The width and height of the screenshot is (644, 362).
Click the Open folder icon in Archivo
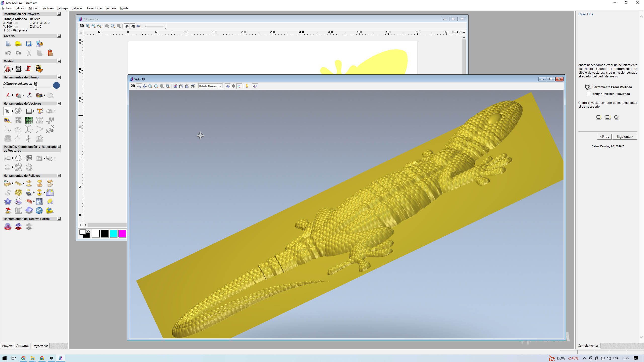[18, 44]
